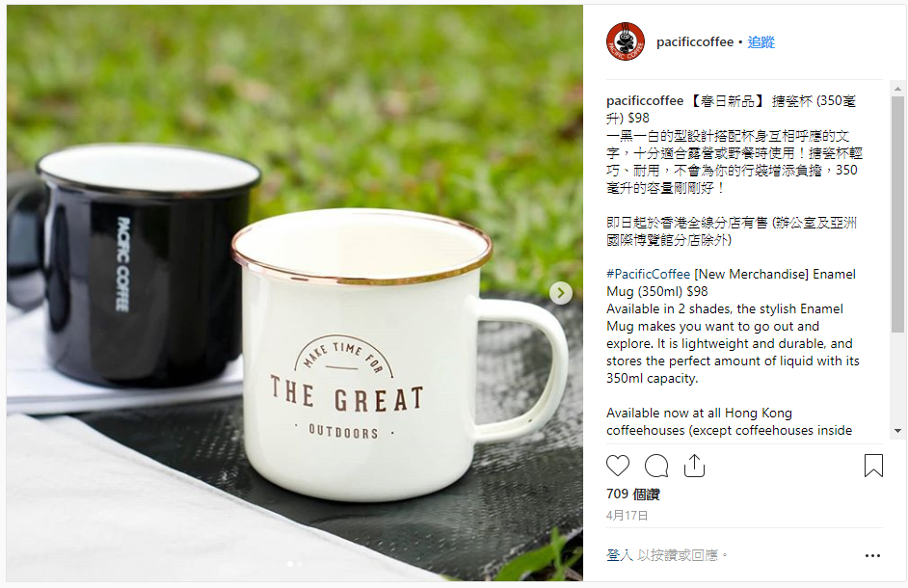Share the post using the upload arrow icon
Image resolution: width=908 pixels, height=588 pixels.
[694, 466]
